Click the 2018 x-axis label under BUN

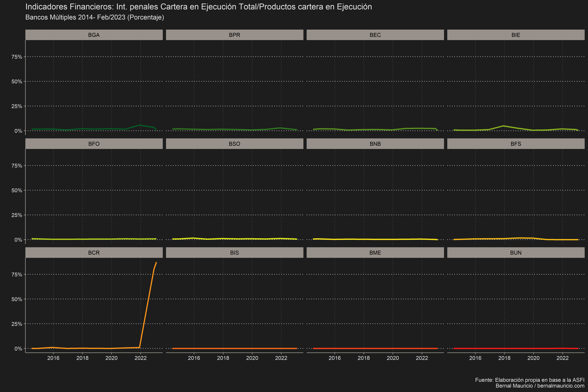[x=505, y=358]
